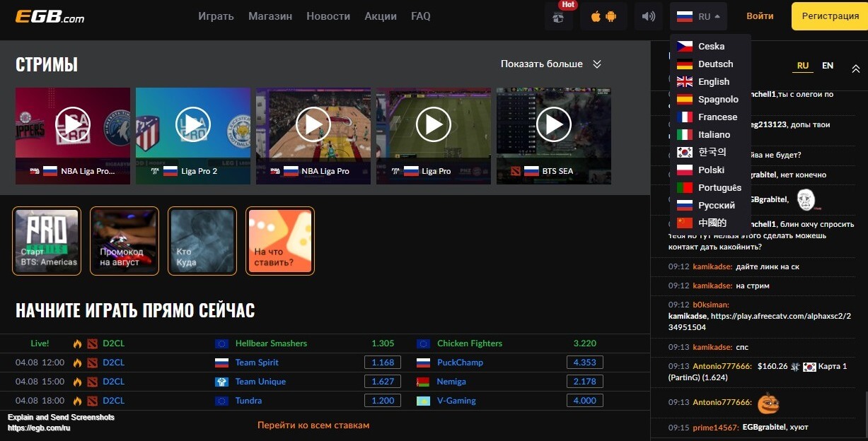Viewport: 868px width, 441px height.
Task: Open the Hot gift box icon
Action: [x=559, y=16]
